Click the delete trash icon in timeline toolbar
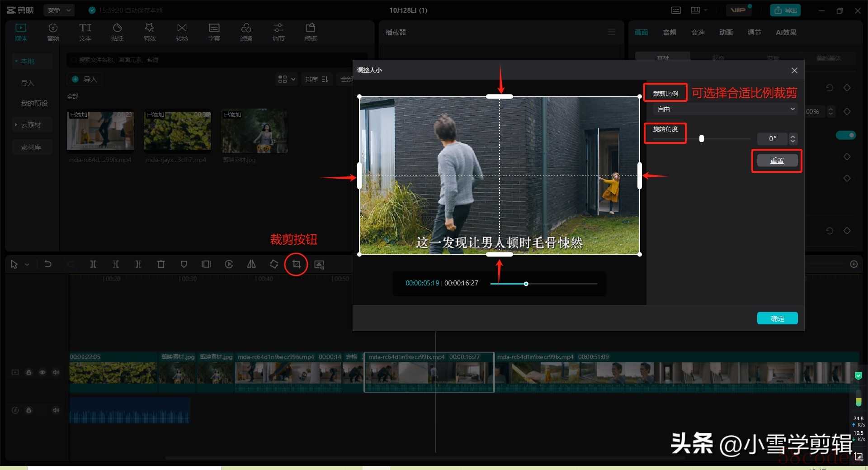868x470 pixels. [x=161, y=264]
